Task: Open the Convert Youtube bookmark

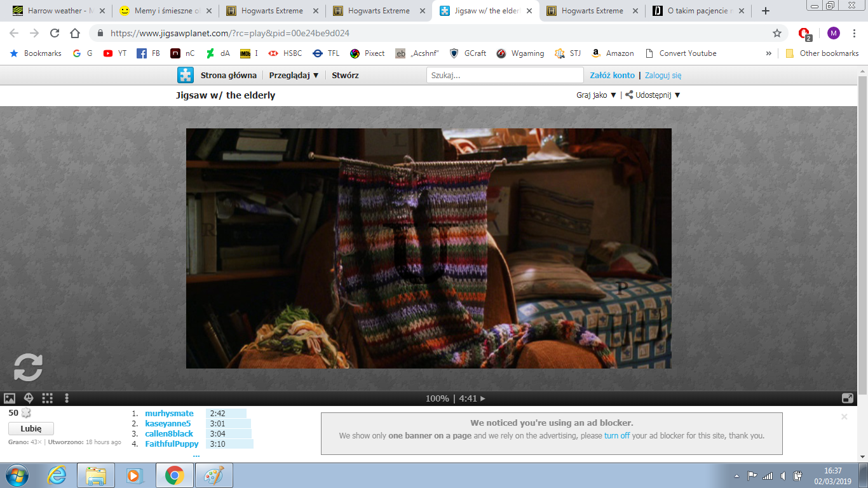Action: (x=681, y=53)
